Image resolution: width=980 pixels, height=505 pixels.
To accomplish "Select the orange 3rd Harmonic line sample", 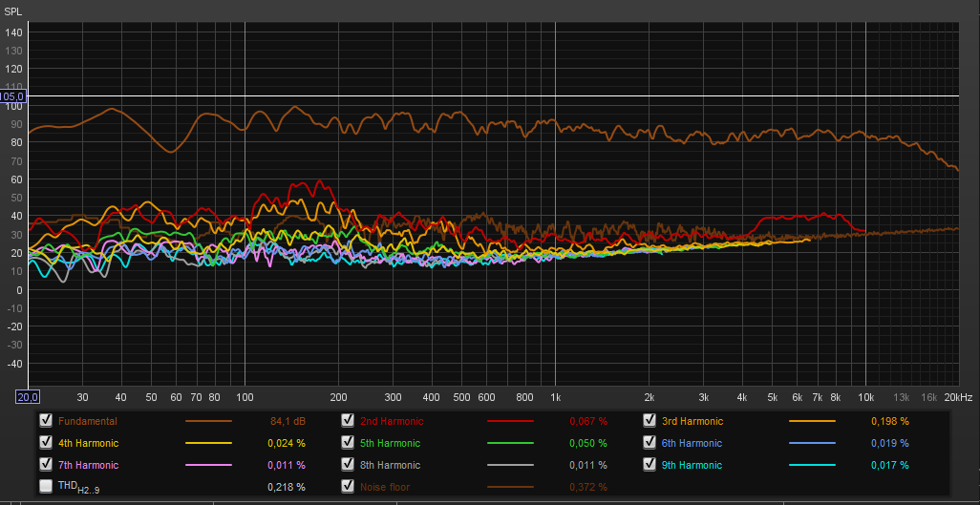I will click(x=812, y=421).
